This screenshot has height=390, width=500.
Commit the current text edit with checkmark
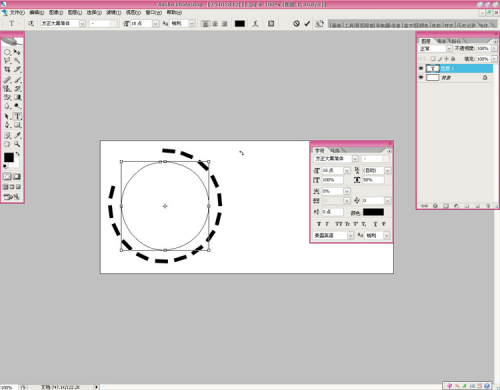[x=307, y=24]
